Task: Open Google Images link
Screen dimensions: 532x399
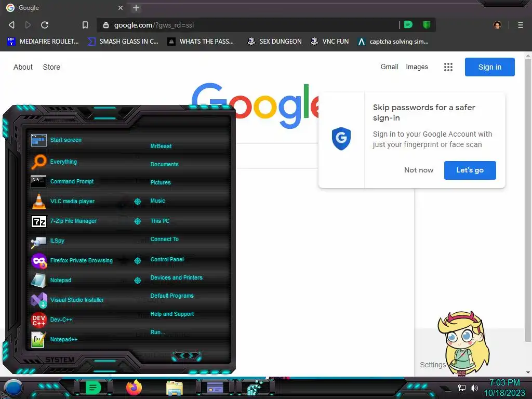Action: click(x=417, y=67)
